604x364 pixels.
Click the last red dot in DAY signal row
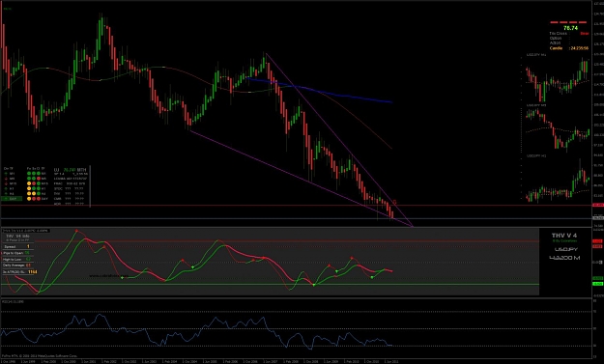click(39, 199)
